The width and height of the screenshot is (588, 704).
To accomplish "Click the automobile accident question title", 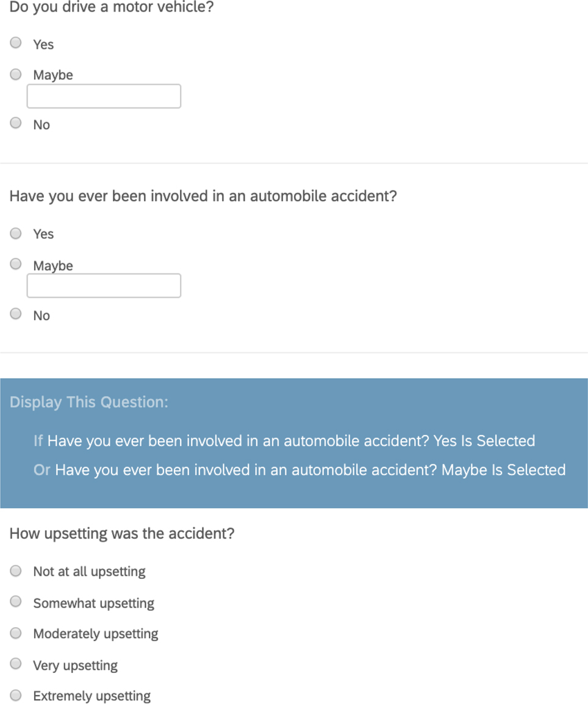I will click(x=203, y=196).
